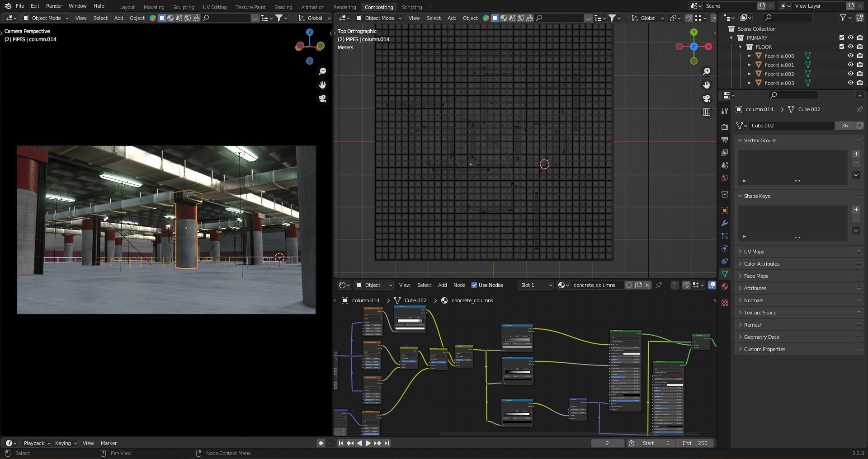Open Add menu in left viewport header
Viewport: 868px width, 459px height.
coord(118,18)
